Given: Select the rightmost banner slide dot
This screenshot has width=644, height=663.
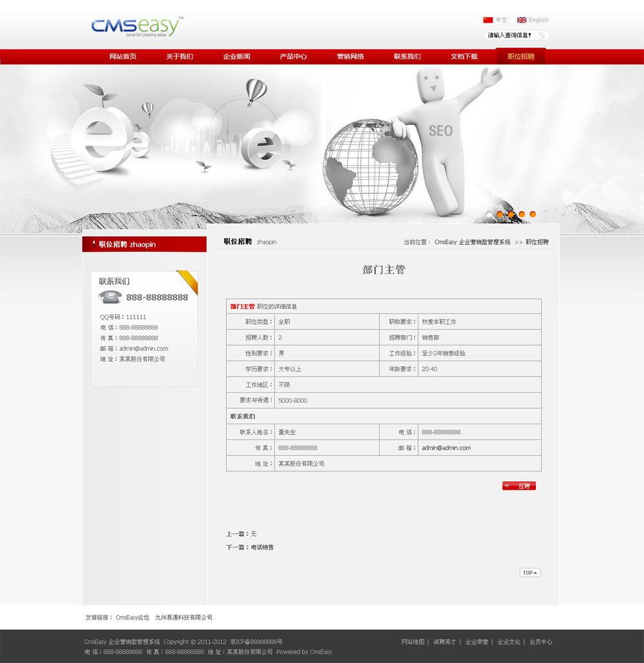Looking at the screenshot, I should (x=533, y=214).
